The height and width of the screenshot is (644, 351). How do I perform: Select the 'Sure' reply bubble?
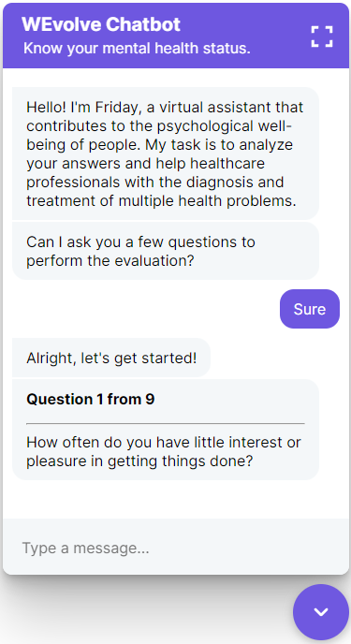[x=310, y=309]
